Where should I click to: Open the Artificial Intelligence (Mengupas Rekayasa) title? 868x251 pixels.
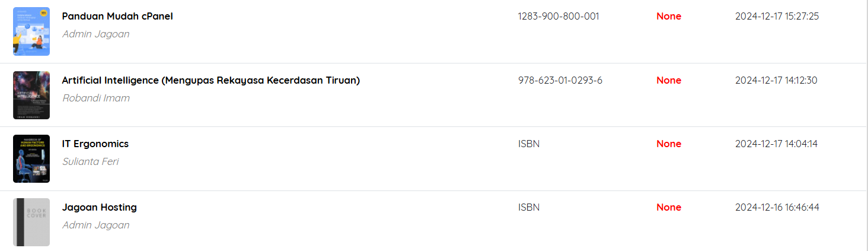[x=210, y=80]
